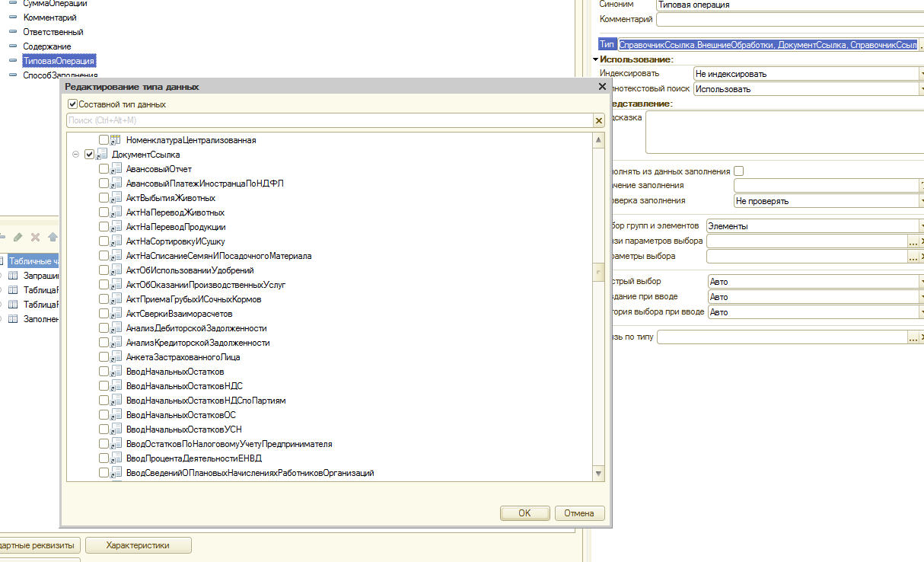Screen dimensions: 924x562
Task: Clear the search field with the X icon
Action: coord(598,120)
